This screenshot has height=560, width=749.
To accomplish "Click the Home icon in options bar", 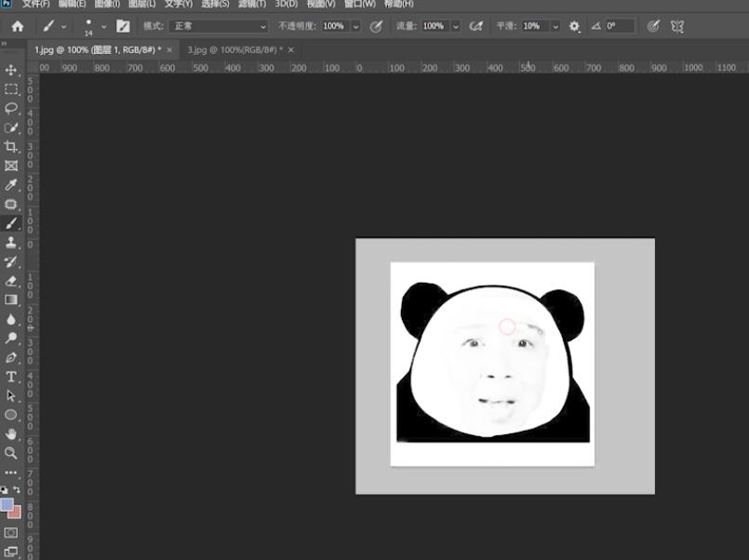I will (18, 26).
